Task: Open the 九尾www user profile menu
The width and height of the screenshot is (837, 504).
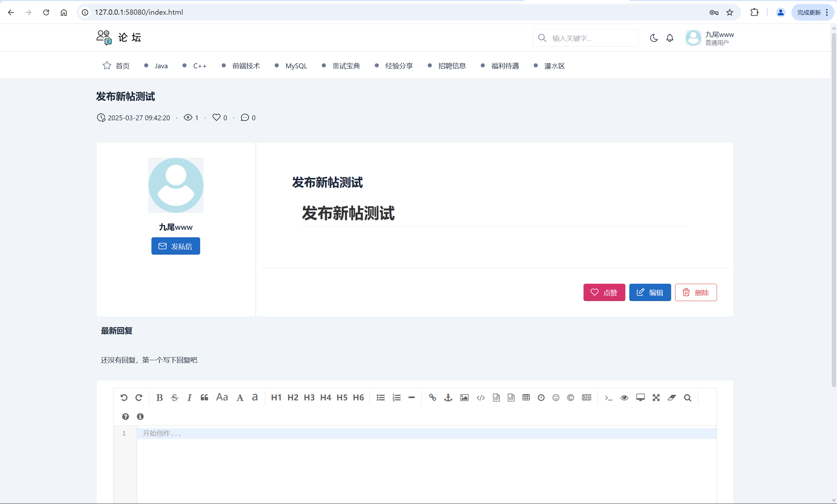Action: (x=710, y=38)
